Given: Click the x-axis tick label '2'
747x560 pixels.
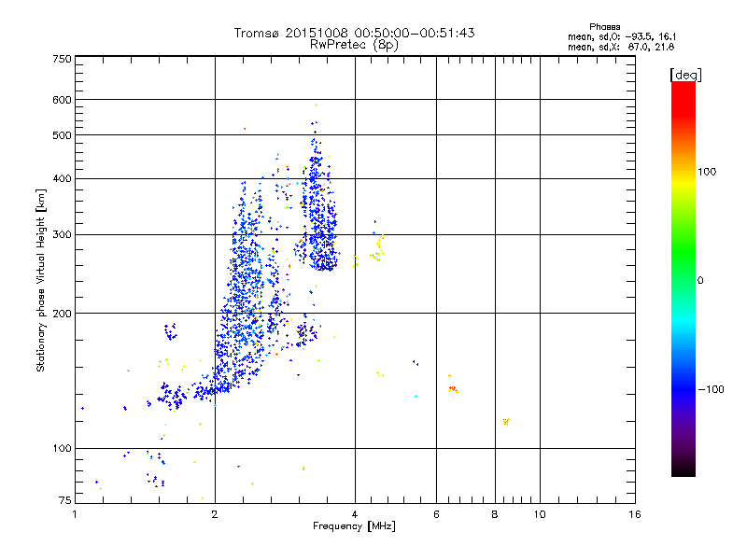Looking at the screenshot, I should [x=215, y=514].
